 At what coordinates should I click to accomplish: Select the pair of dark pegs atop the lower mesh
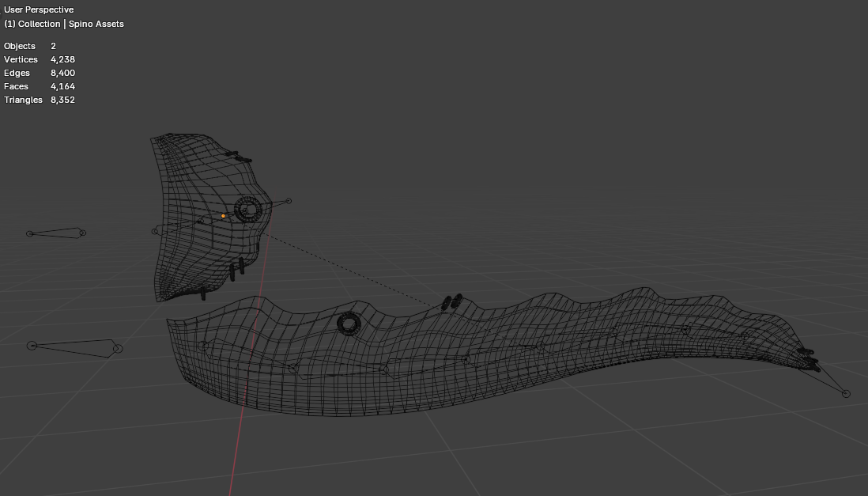click(452, 302)
